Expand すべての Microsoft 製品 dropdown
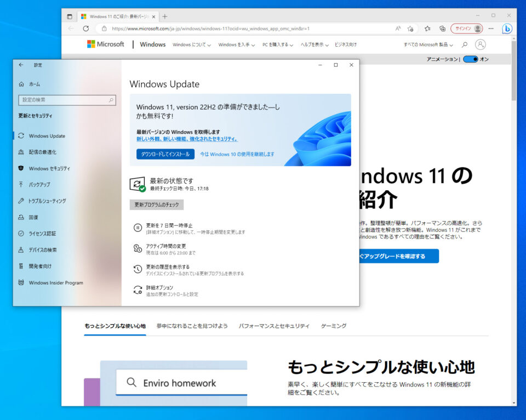Viewport: 526px width, 420px height. (x=428, y=44)
